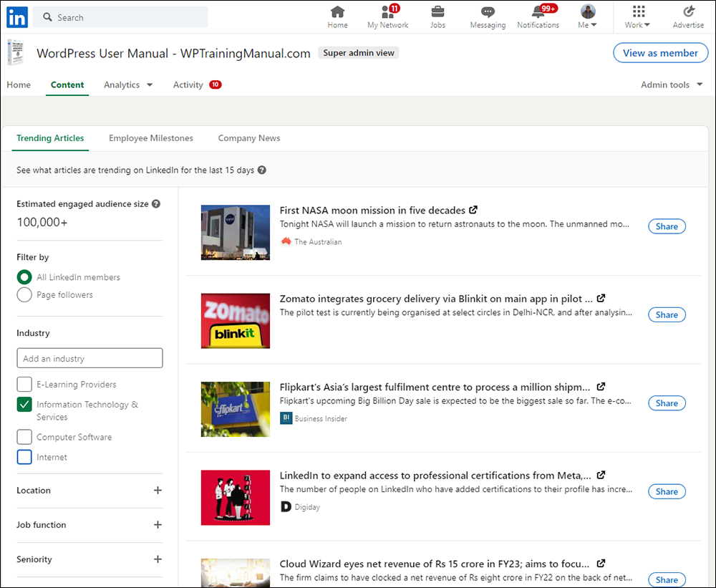The height and width of the screenshot is (588, 716).
Task: Open Zomato integrates grocery delivery title
Action: pos(436,299)
